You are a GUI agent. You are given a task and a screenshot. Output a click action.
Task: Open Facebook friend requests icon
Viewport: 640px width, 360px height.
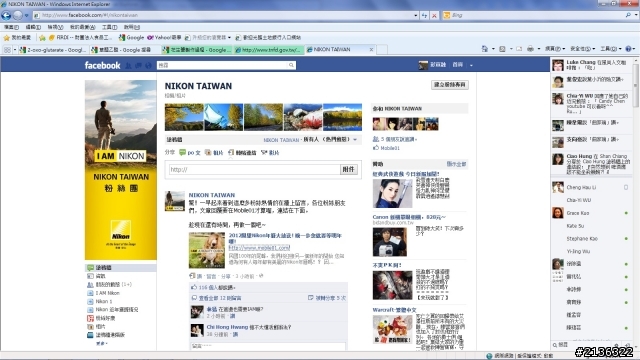click(x=129, y=65)
